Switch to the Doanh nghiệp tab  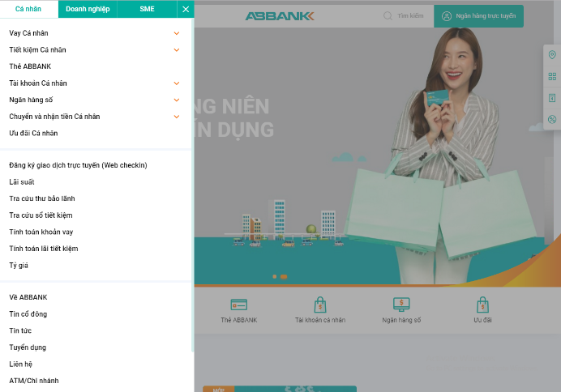point(88,9)
